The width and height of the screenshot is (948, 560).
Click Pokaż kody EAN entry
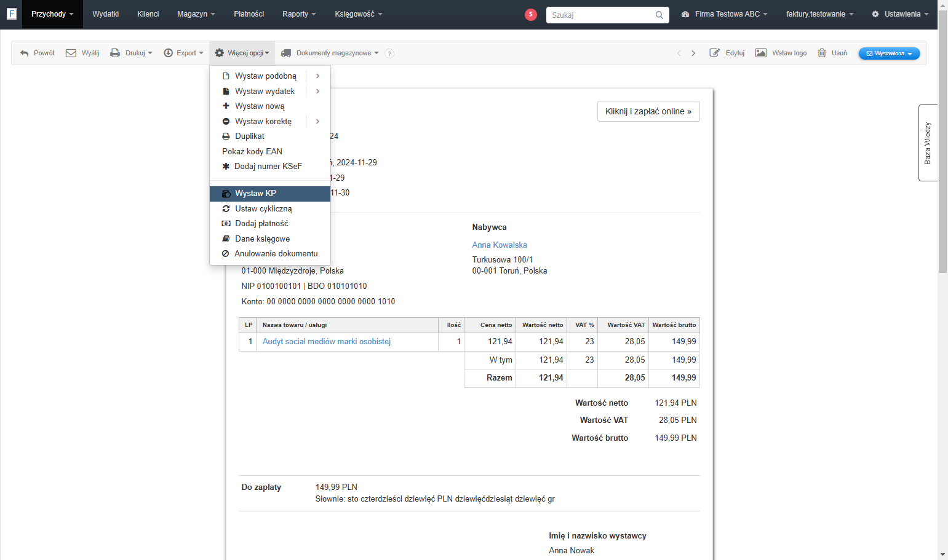coord(270,152)
